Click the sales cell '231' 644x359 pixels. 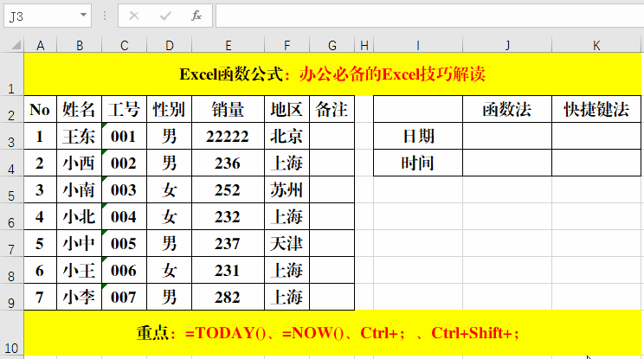point(228,271)
